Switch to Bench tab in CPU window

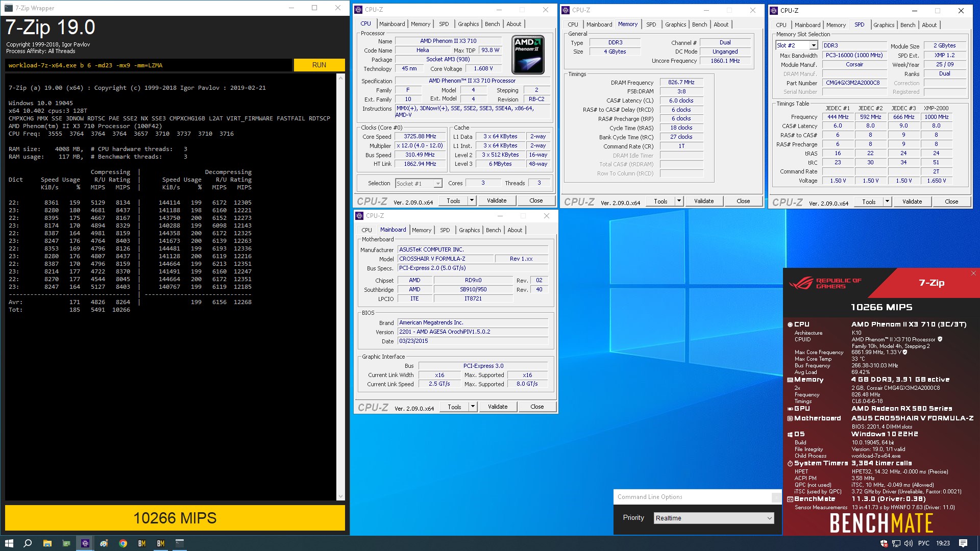[x=492, y=24]
